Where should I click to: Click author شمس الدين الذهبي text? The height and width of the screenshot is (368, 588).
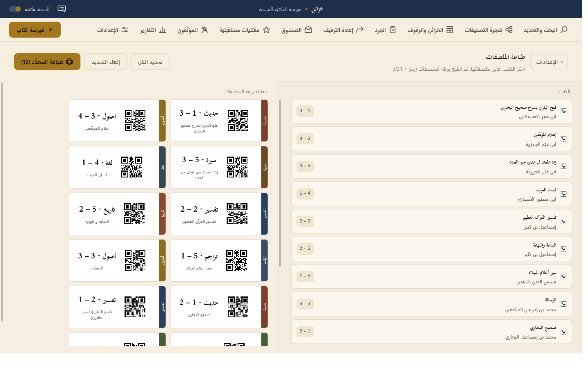point(536,282)
